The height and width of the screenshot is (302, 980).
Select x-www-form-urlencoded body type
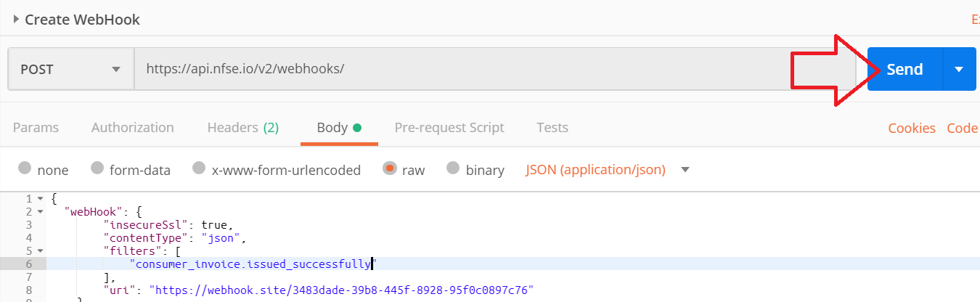(x=199, y=169)
